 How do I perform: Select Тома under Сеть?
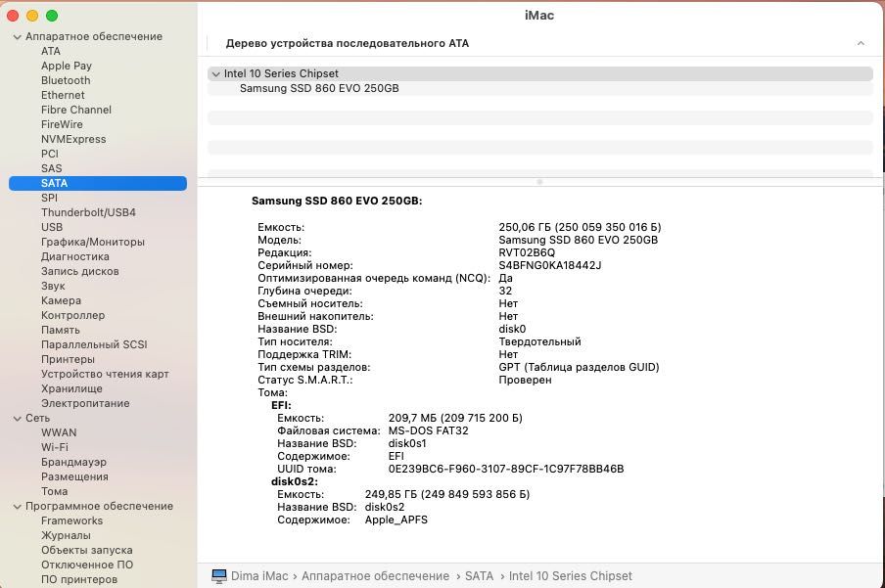[54, 491]
